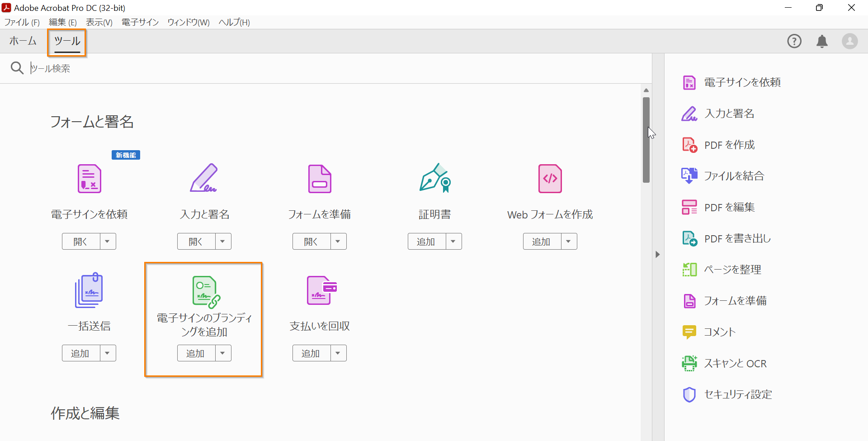Open the PDF を書き出し tool

pyautogui.click(x=737, y=238)
